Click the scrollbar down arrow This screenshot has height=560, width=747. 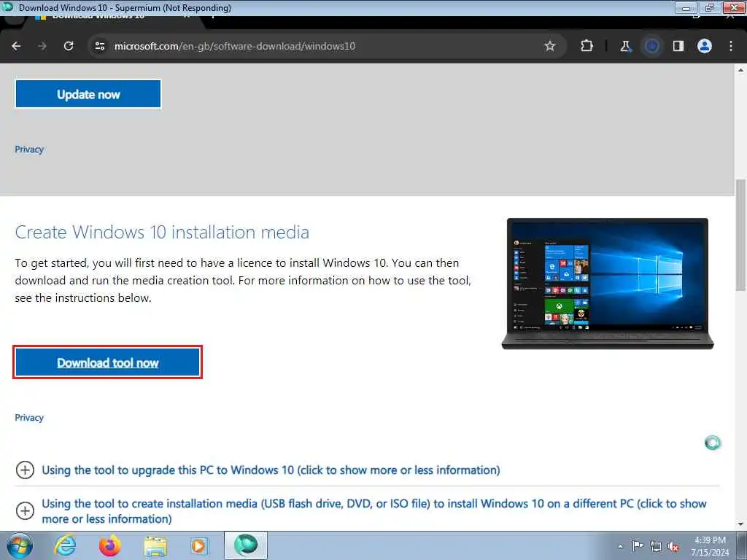coord(741,524)
